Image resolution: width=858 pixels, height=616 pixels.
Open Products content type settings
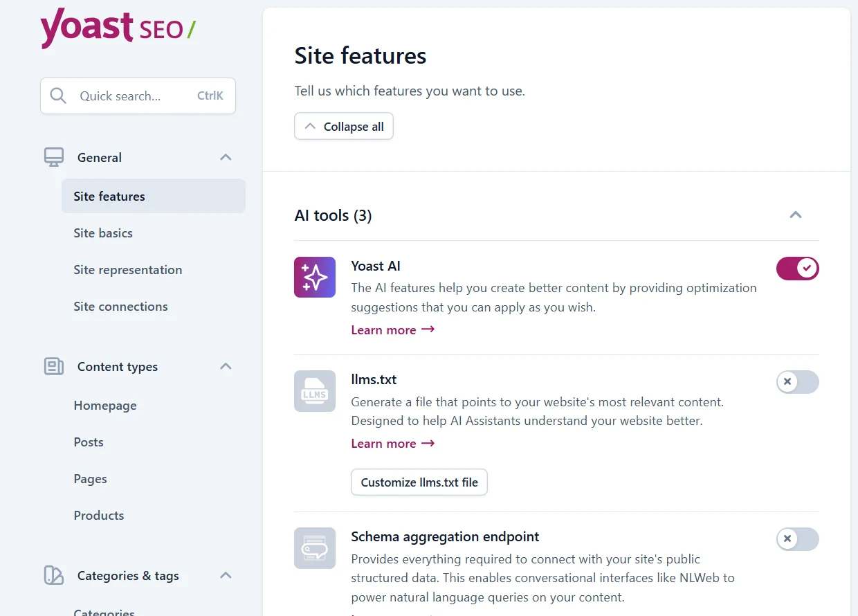tap(99, 515)
